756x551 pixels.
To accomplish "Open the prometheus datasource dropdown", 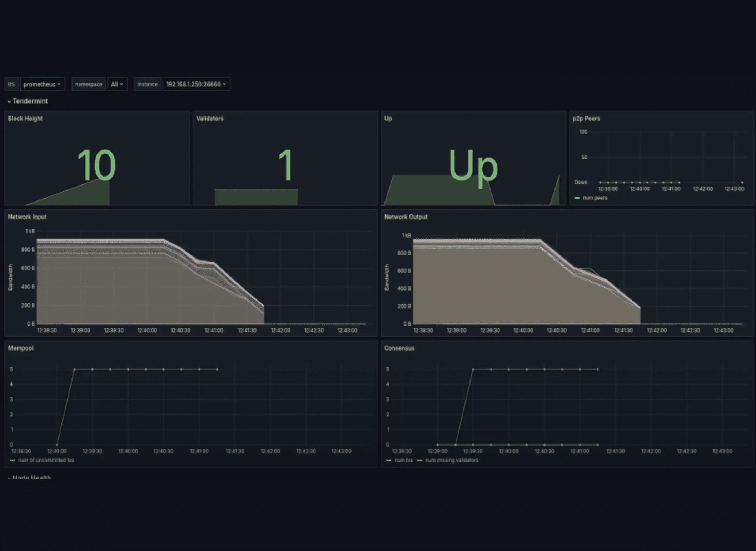I will pos(43,84).
